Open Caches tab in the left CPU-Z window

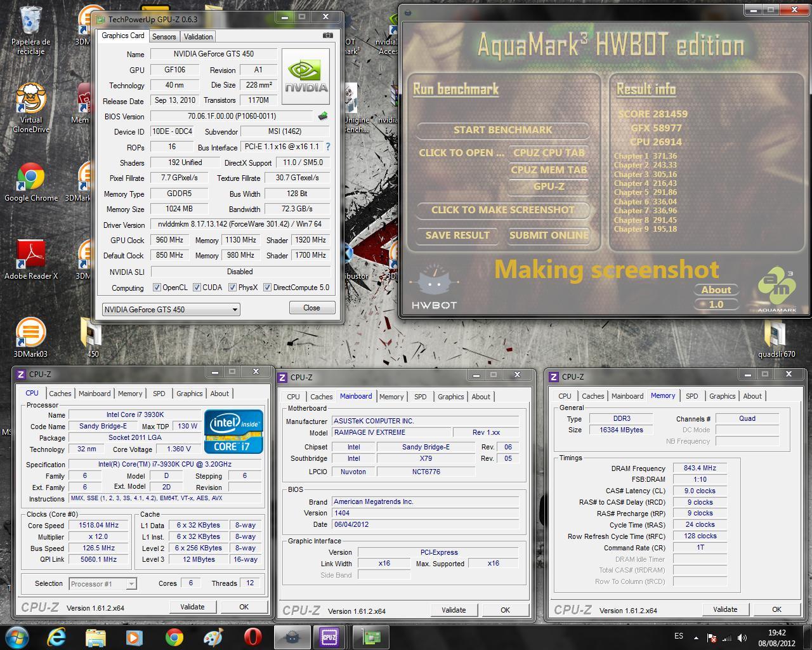60,394
